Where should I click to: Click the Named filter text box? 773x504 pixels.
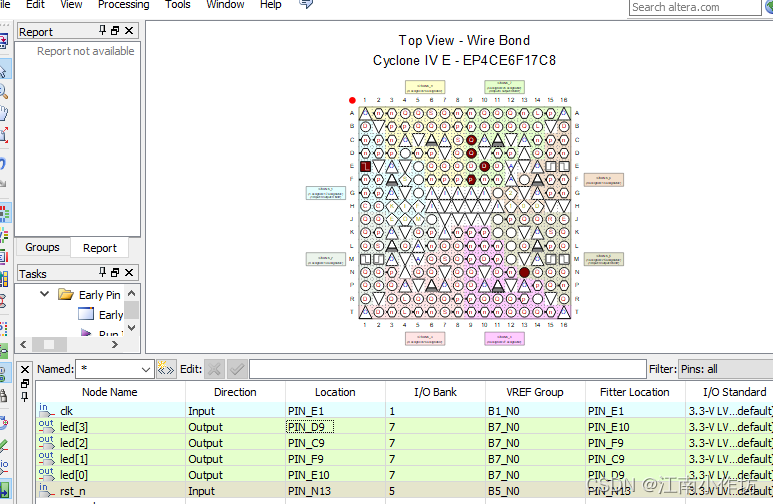(107, 369)
